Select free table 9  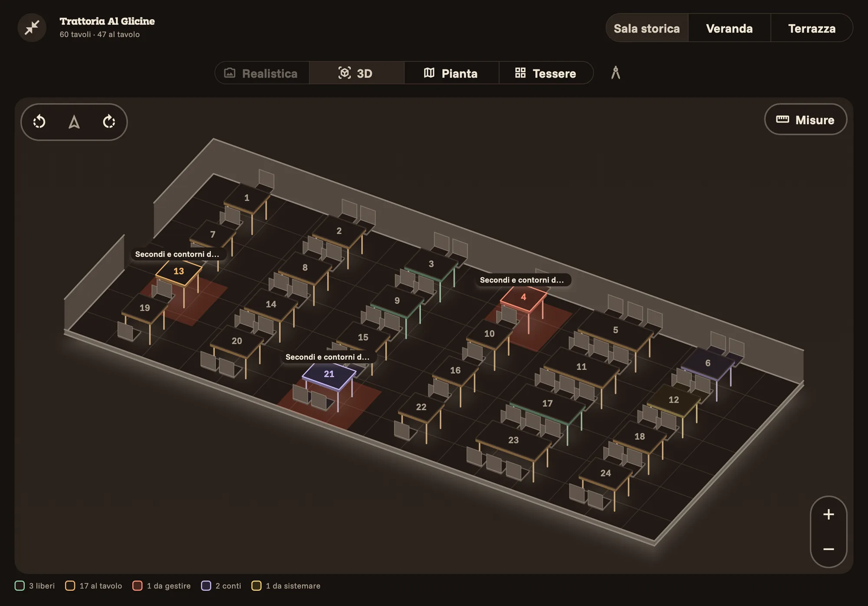[x=397, y=301]
